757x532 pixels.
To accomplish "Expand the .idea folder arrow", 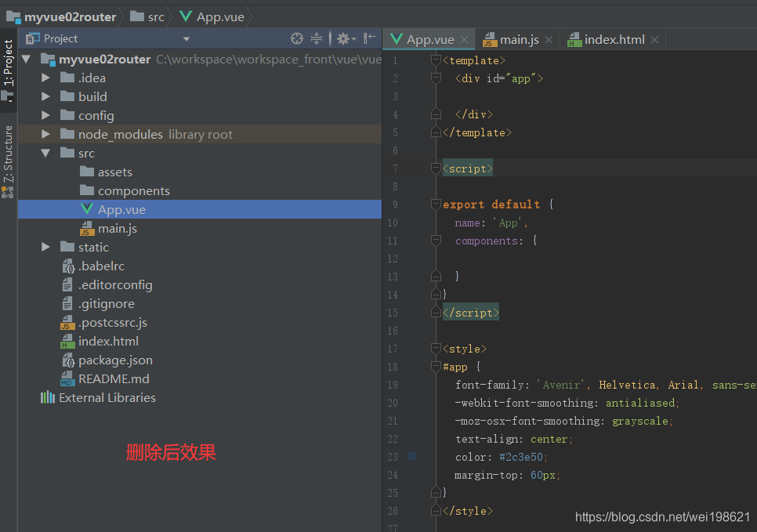I will click(45, 78).
